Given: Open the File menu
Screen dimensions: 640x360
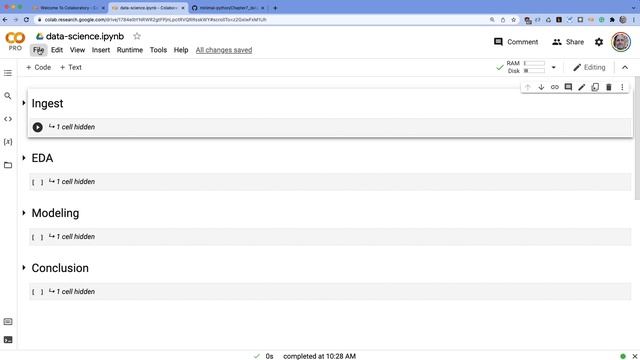Looking at the screenshot, I should click(38, 50).
